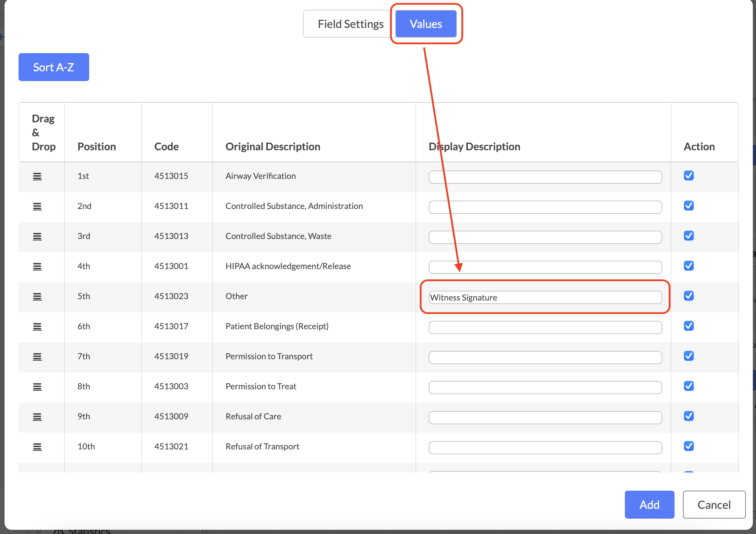Cancel the dialog
Image resolution: width=756 pixels, height=534 pixels.
pos(714,504)
